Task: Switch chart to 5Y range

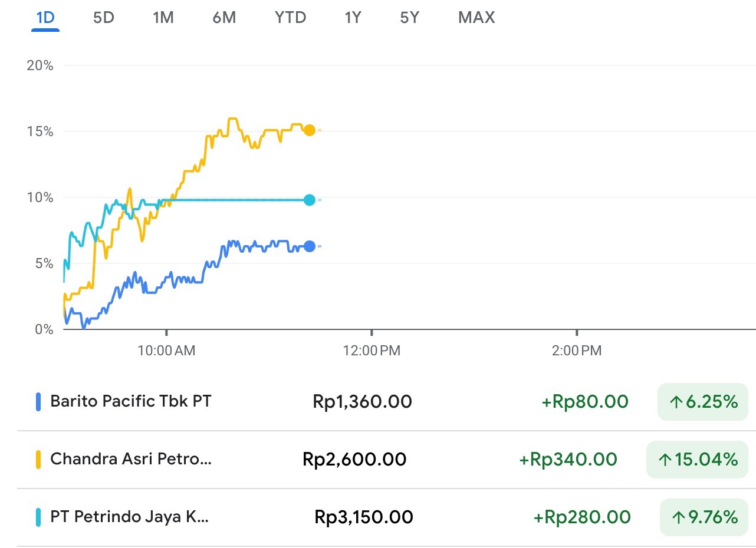Action: tap(409, 18)
